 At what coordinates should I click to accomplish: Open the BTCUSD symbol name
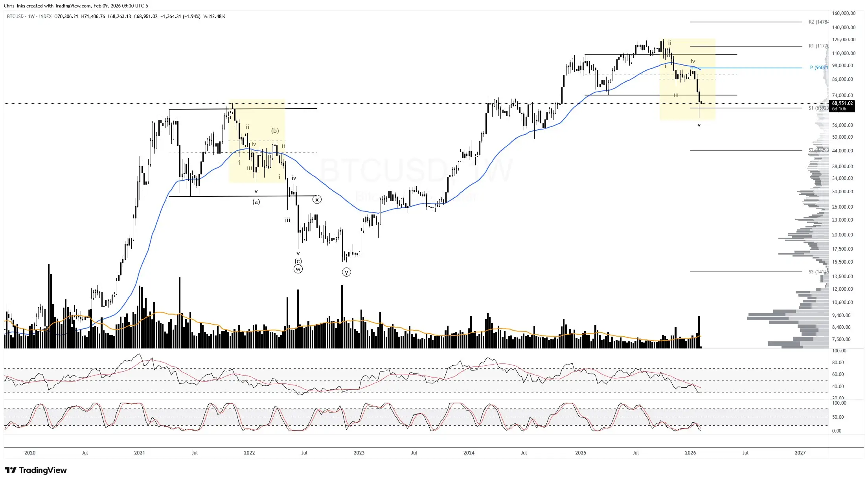coord(15,16)
